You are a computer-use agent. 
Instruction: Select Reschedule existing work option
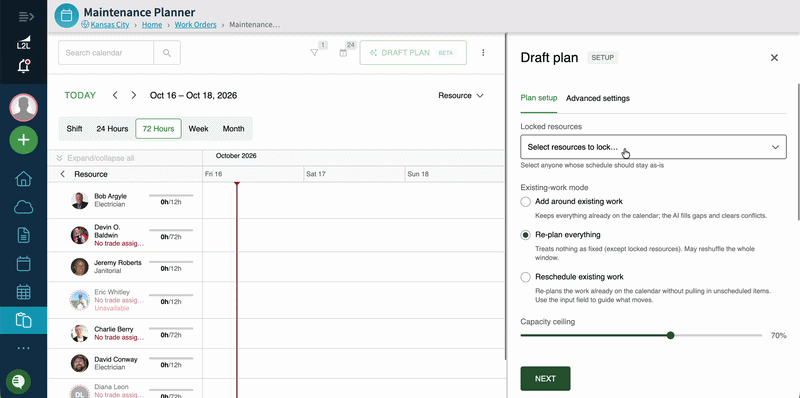click(x=526, y=277)
